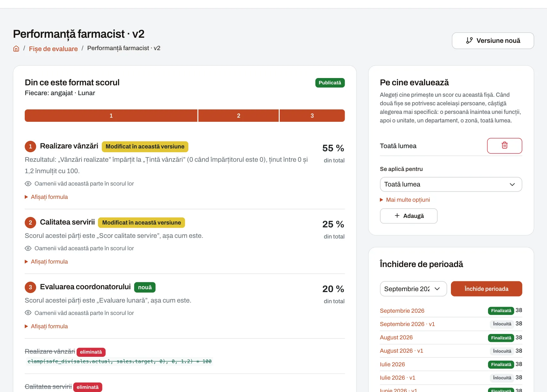Image resolution: width=547 pixels, height=392 pixels.
Task: Click Închide perioada button
Action: point(486,289)
